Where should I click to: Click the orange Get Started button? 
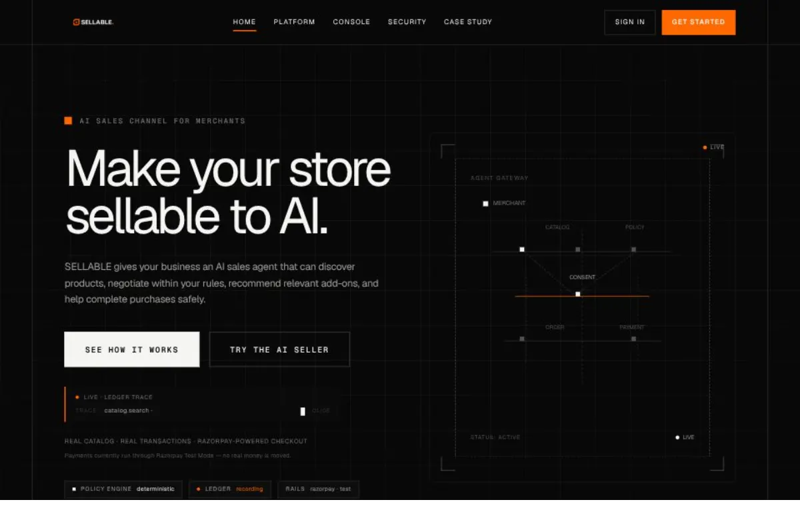(699, 22)
